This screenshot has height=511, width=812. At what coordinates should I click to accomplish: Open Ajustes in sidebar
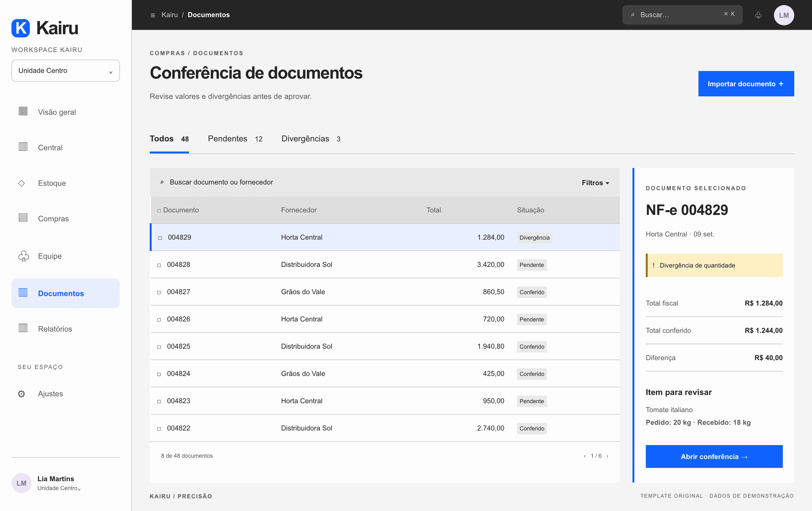[x=65, y=394]
